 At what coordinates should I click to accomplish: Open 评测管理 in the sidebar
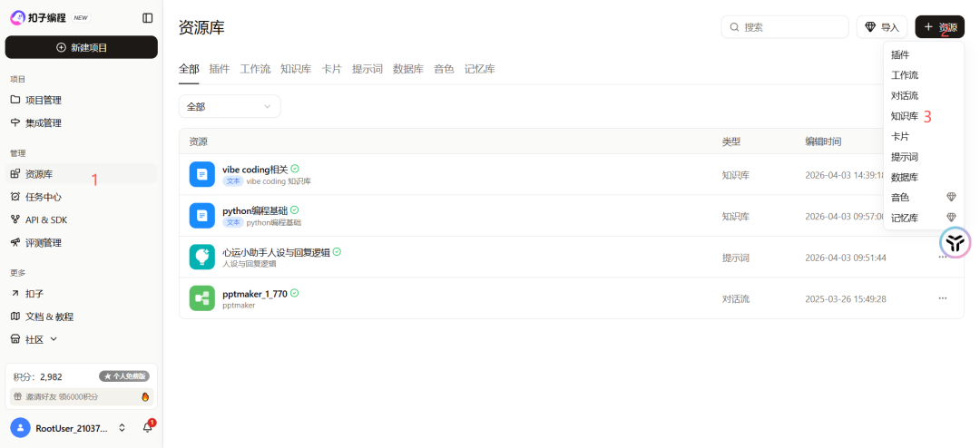point(82,242)
